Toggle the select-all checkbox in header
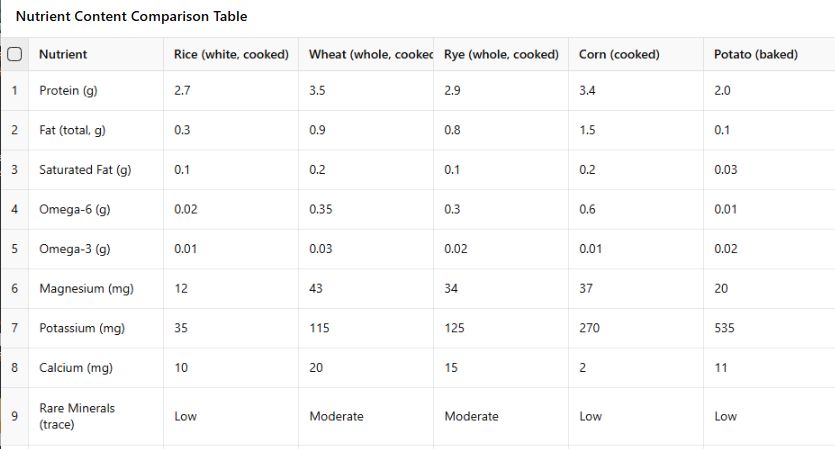 (x=15, y=54)
